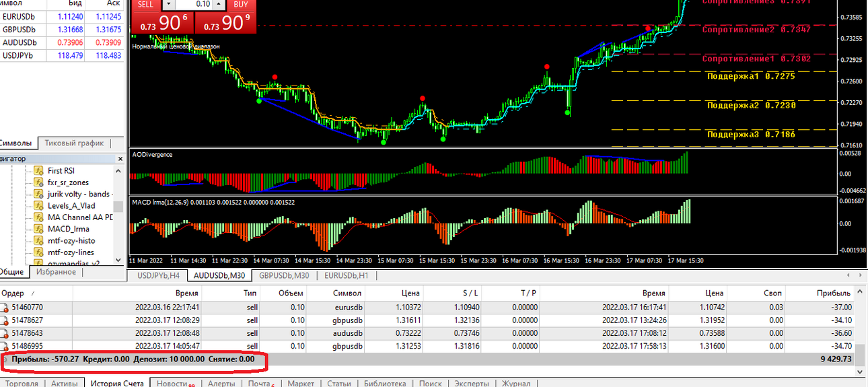Click the order icon for 51478627
868x387 pixels.
(3, 320)
